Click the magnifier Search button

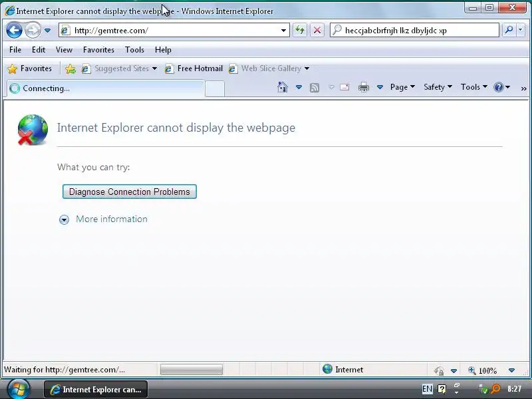509,30
